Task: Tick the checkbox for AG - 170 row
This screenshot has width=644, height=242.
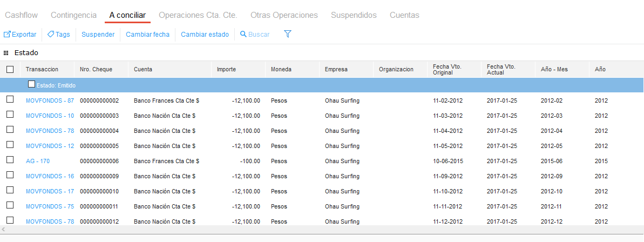Action: pyautogui.click(x=10, y=160)
